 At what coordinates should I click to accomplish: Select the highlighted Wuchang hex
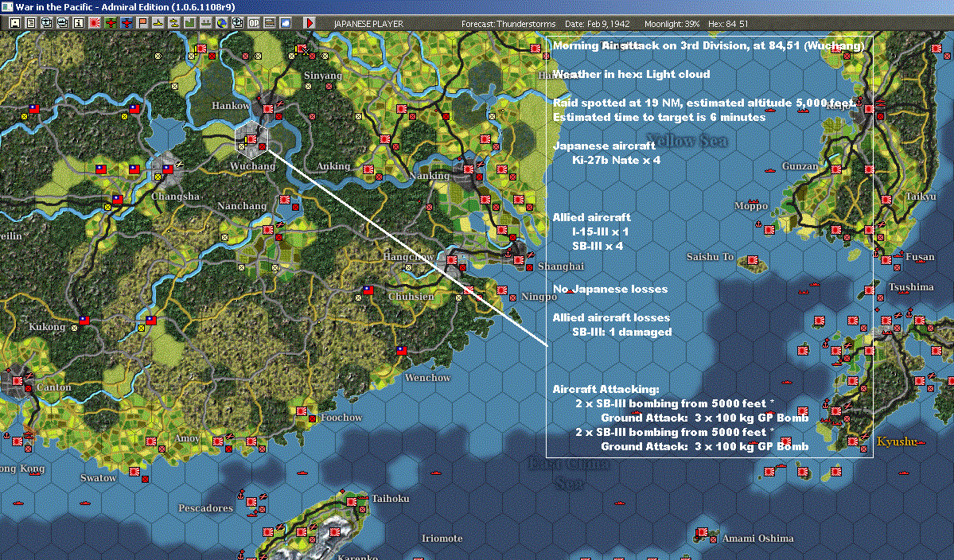(x=251, y=140)
